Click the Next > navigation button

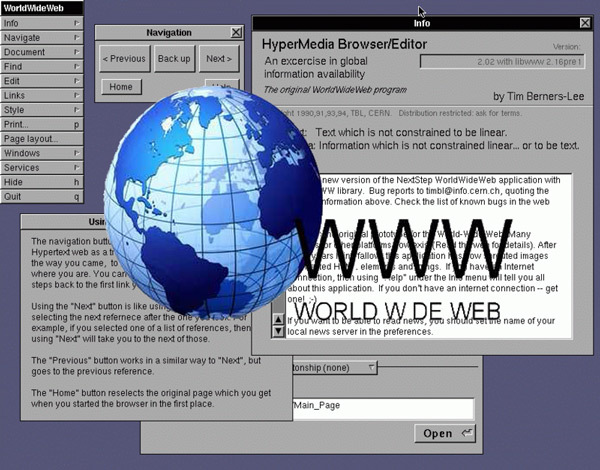[x=219, y=59]
